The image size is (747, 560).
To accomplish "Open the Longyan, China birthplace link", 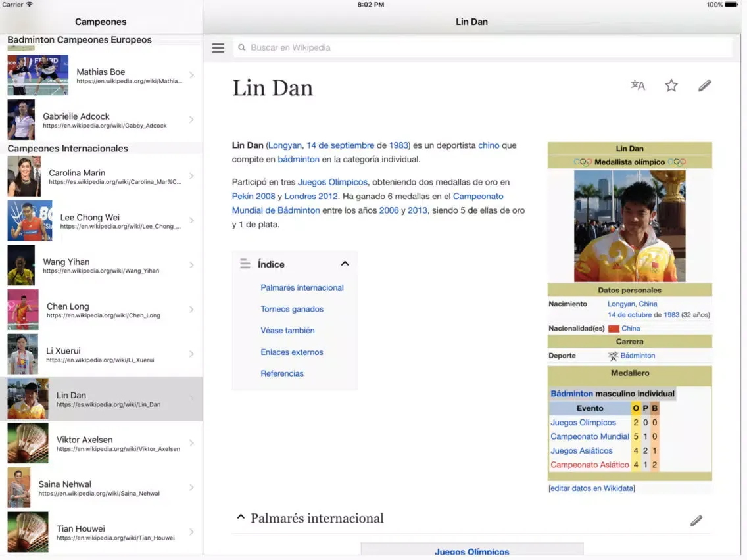I will tap(632, 304).
